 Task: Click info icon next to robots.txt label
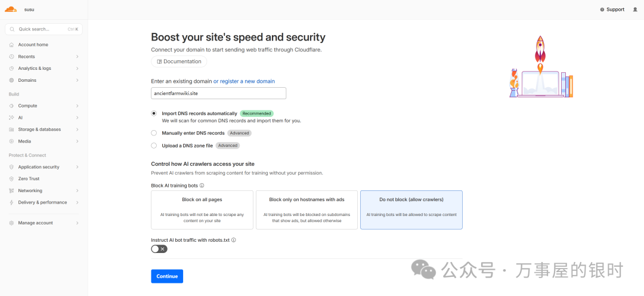pos(234,240)
